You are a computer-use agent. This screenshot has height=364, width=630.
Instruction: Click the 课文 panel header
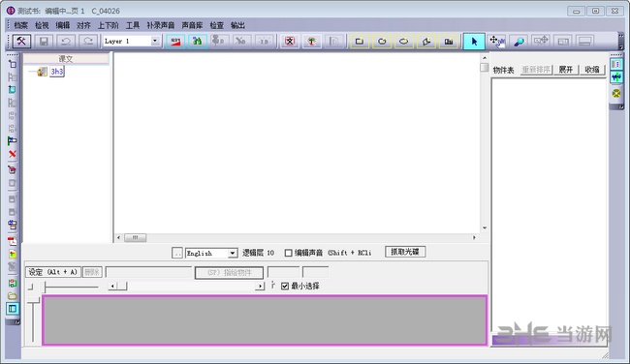coord(66,59)
